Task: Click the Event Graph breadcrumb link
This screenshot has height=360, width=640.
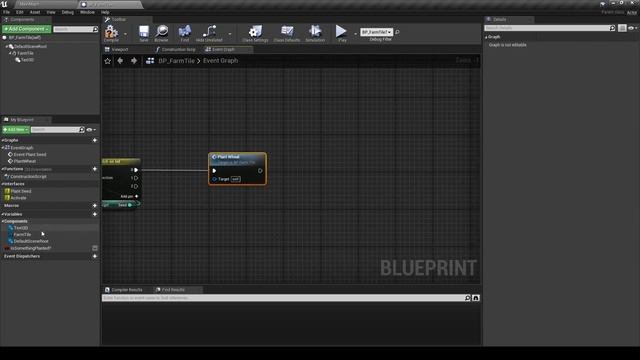Action: click(220, 61)
